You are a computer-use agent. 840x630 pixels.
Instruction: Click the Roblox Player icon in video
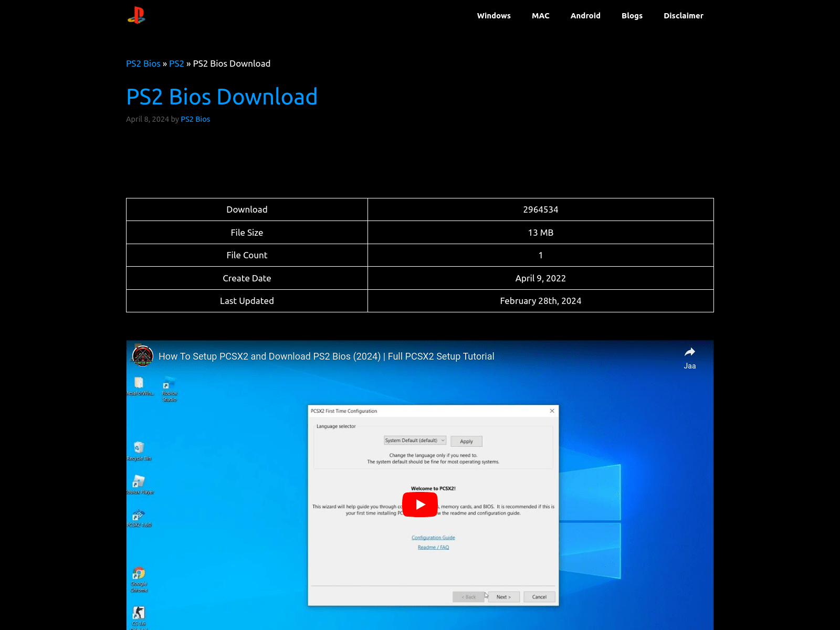click(x=140, y=485)
